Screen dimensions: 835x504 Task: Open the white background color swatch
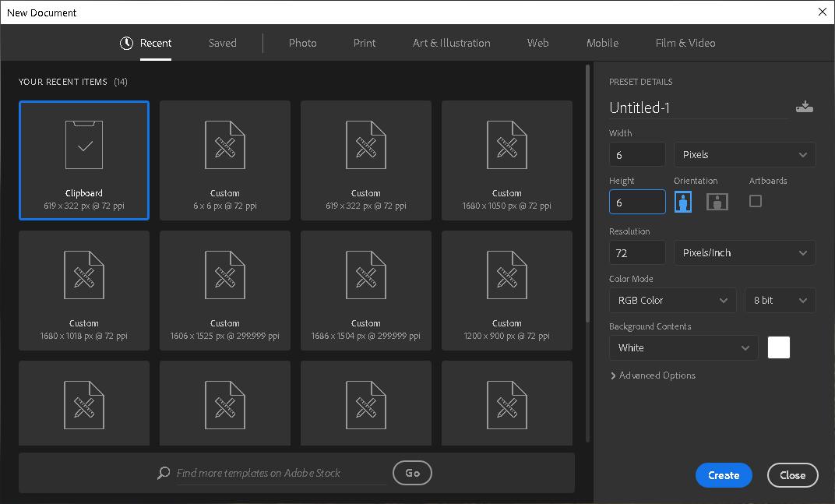coord(779,347)
